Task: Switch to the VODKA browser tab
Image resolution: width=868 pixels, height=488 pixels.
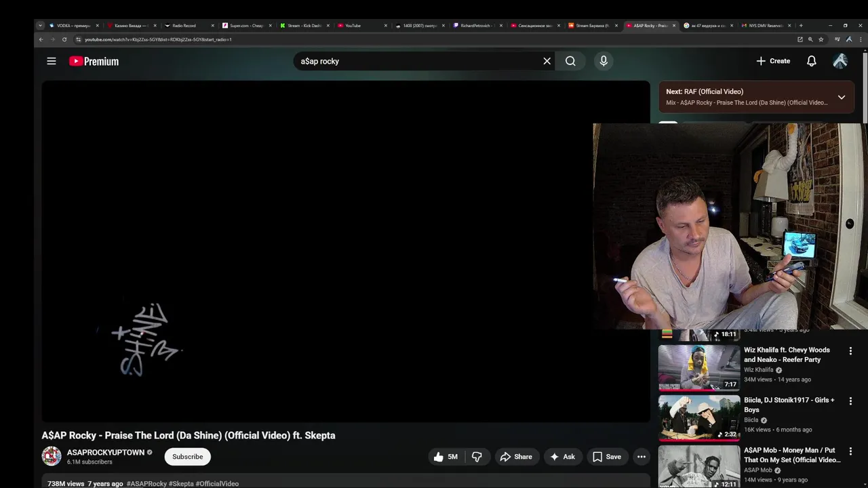Action: (73, 26)
